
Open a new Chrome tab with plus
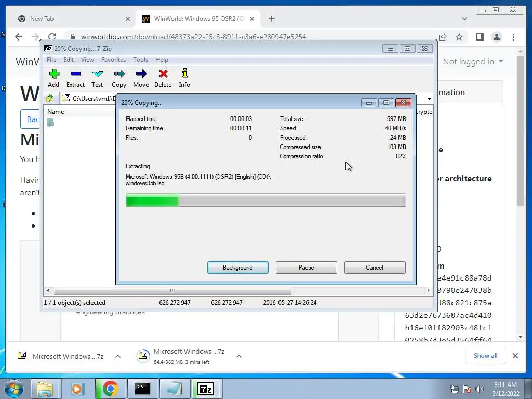(x=271, y=19)
